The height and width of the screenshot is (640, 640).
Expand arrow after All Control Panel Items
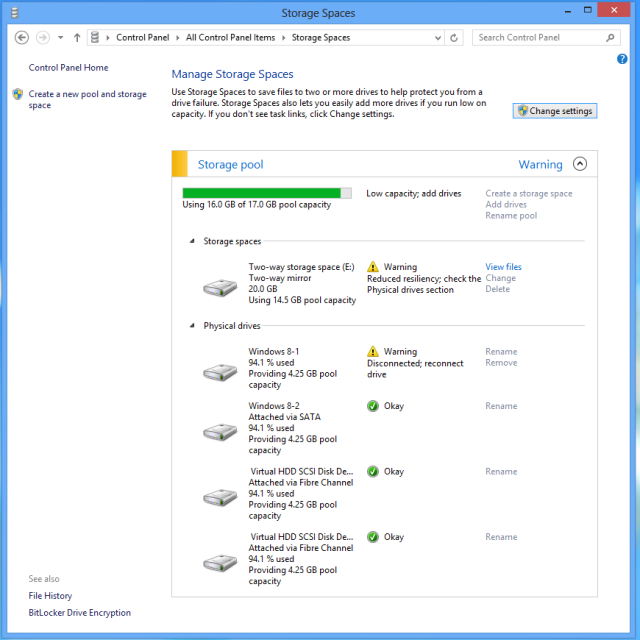[x=284, y=38]
